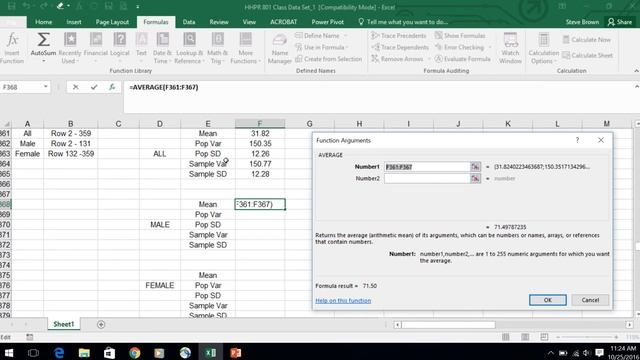Open the Power Pivot tab
Screen dimensions: 640x360
coord(327,22)
